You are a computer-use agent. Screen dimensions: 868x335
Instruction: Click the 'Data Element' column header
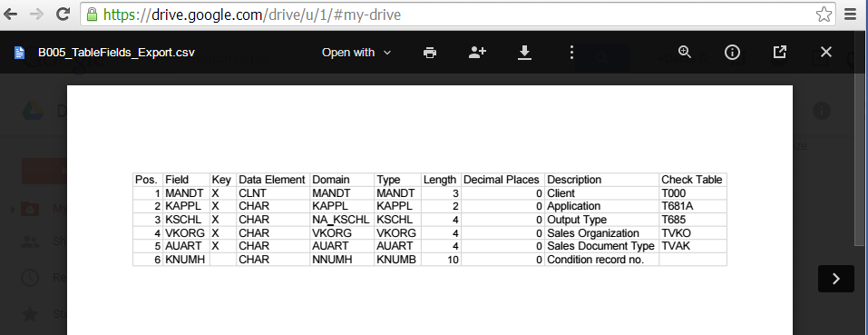pyautogui.click(x=273, y=180)
